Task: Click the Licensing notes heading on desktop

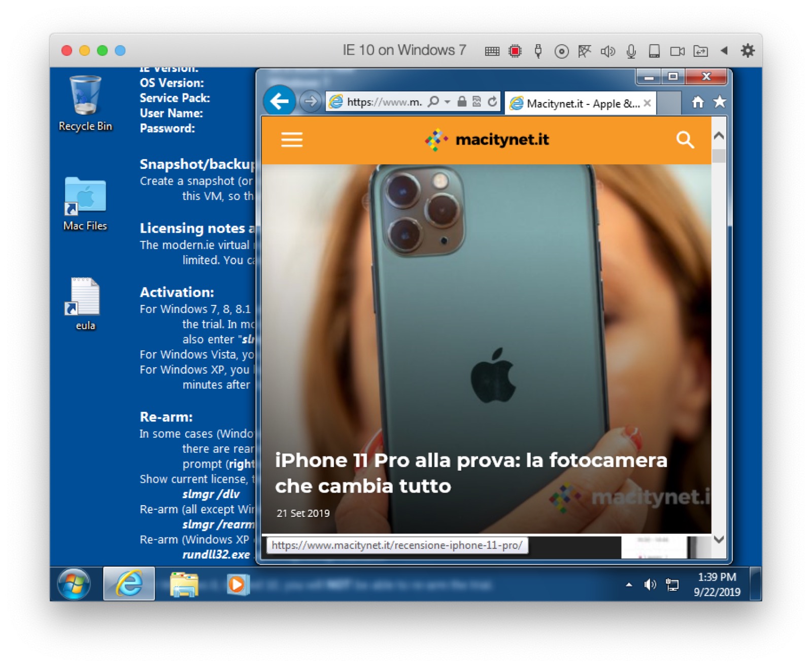Action: (x=197, y=228)
